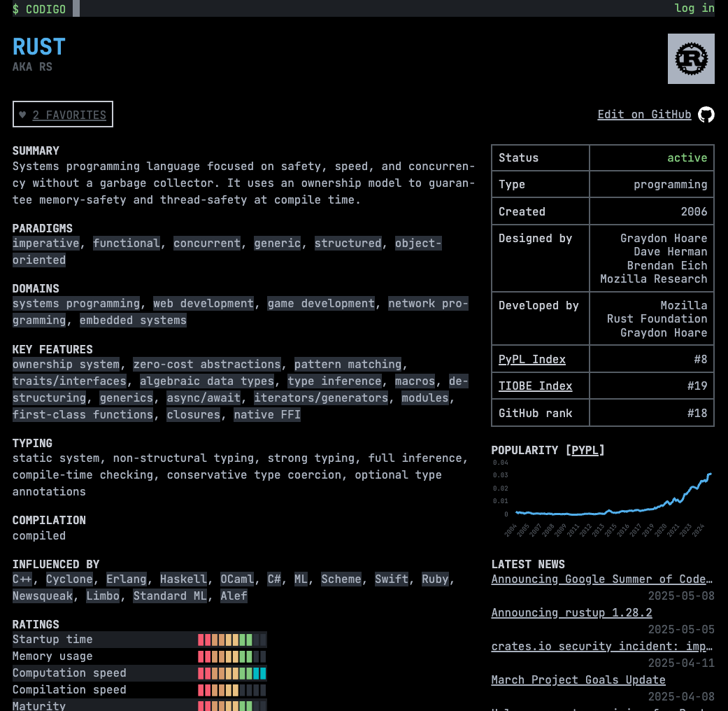Open the Alef influence tag
728x711 pixels.
pyautogui.click(x=234, y=596)
